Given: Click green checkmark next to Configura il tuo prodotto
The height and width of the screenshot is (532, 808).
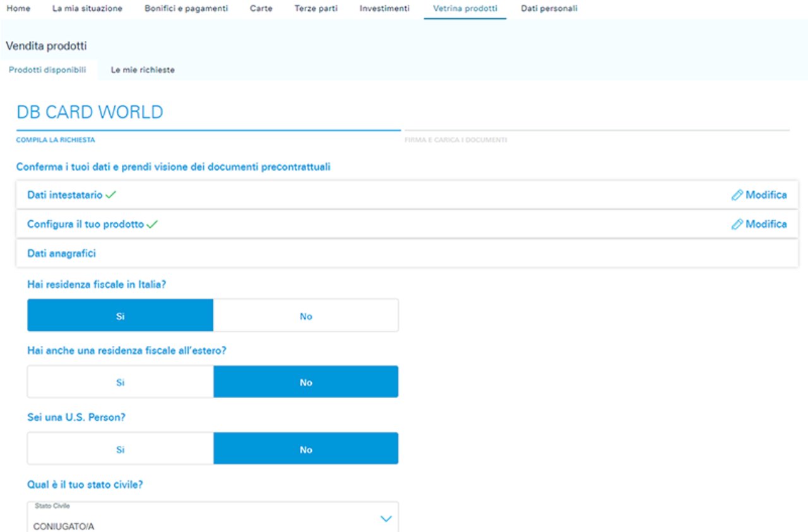Looking at the screenshot, I should (152, 224).
